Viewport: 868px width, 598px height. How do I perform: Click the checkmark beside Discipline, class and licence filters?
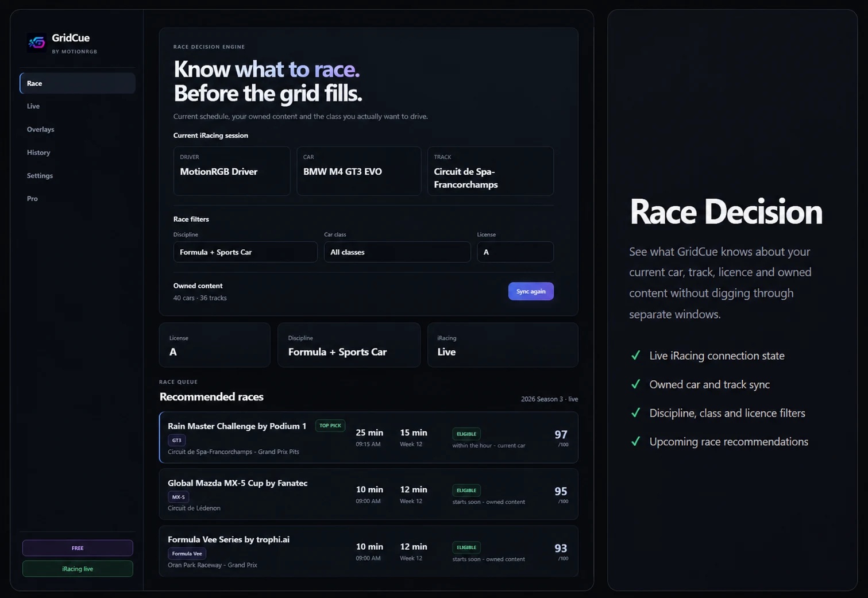(x=635, y=413)
